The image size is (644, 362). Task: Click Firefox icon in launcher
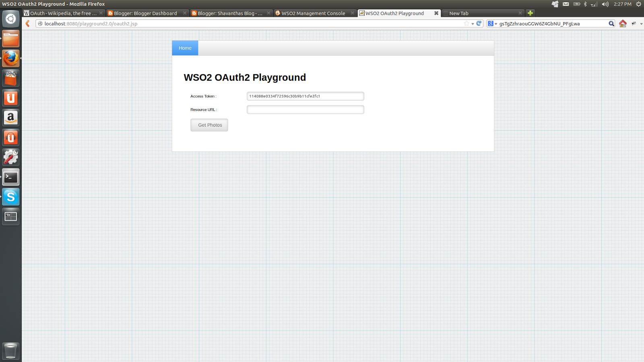point(11,58)
